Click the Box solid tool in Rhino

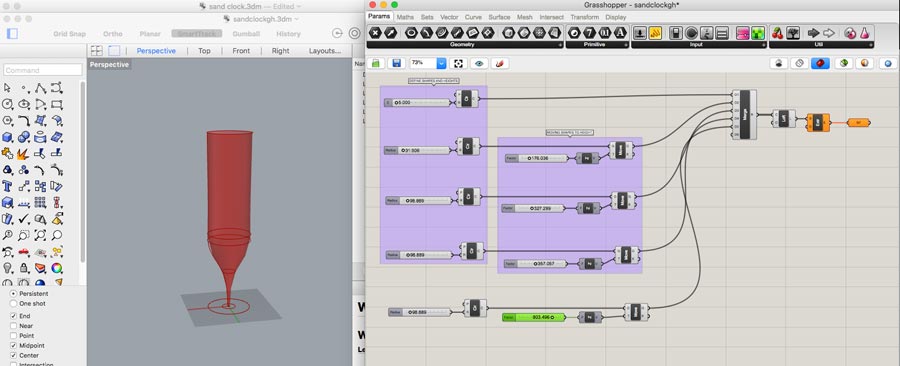coord(7,137)
